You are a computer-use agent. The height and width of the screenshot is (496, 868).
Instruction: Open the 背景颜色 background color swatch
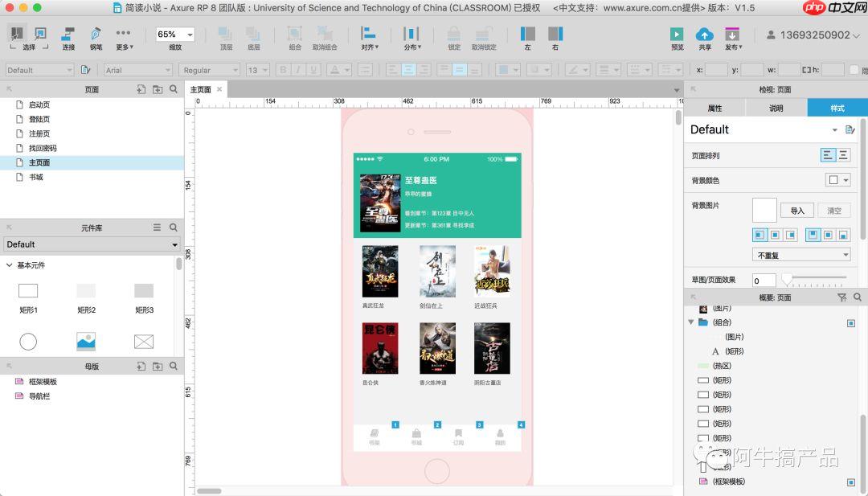click(837, 180)
